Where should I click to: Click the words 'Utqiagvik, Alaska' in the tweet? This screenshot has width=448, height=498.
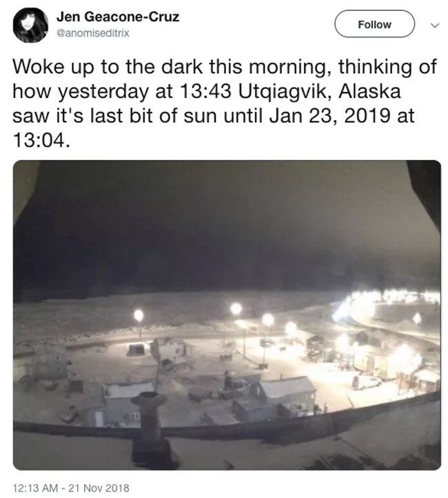coord(319,92)
